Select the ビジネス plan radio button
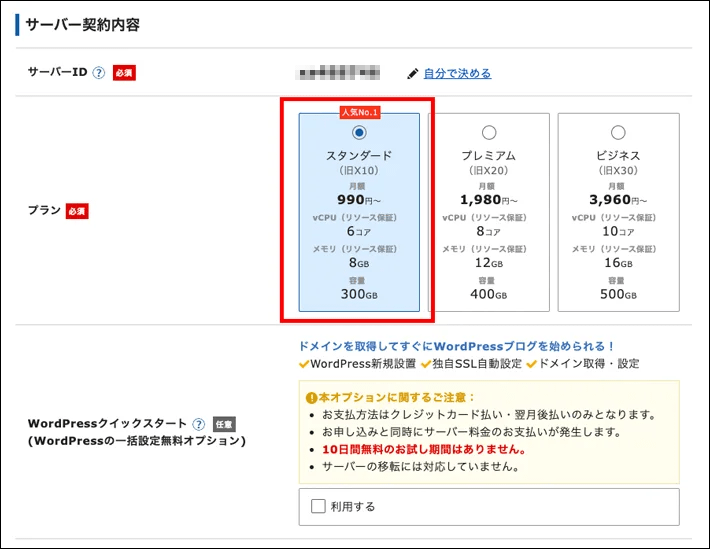The width and height of the screenshot is (710, 549). pyautogui.click(x=618, y=133)
